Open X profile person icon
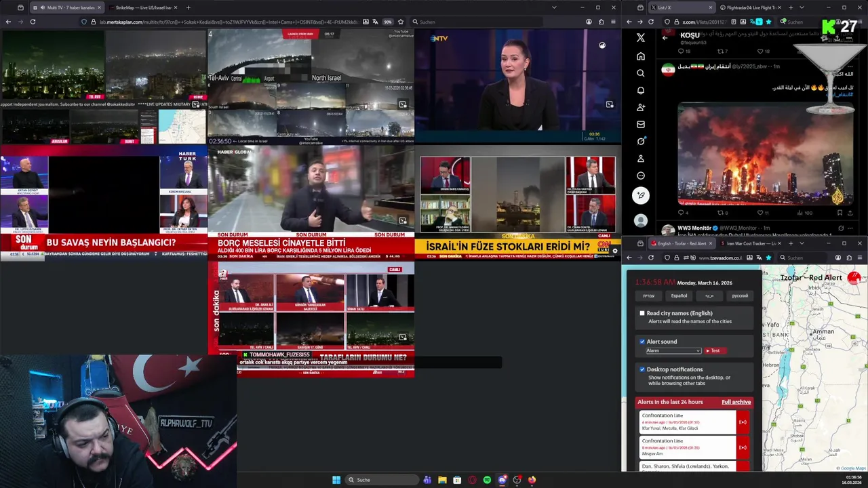This screenshot has width=868, height=488. tap(641, 159)
